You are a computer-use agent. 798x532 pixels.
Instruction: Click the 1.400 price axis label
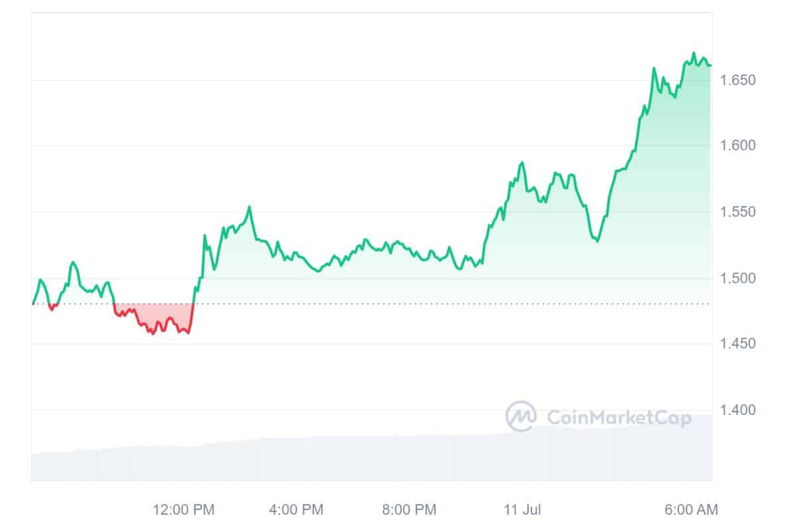point(737,410)
